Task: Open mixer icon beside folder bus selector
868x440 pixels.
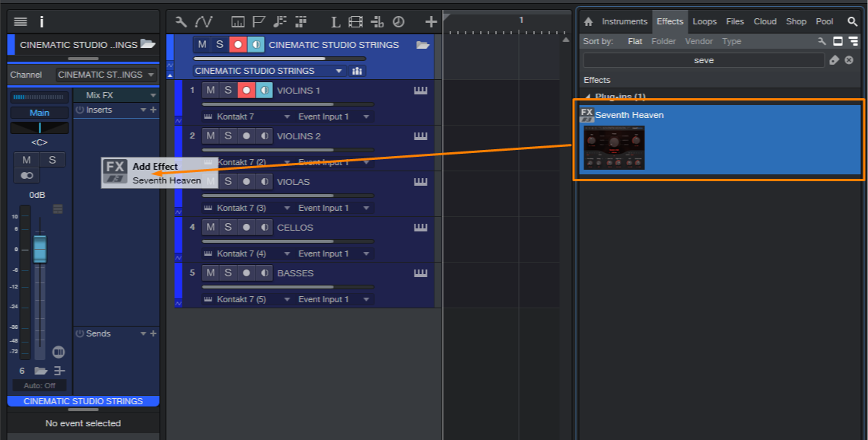Action: (x=357, y=71)
